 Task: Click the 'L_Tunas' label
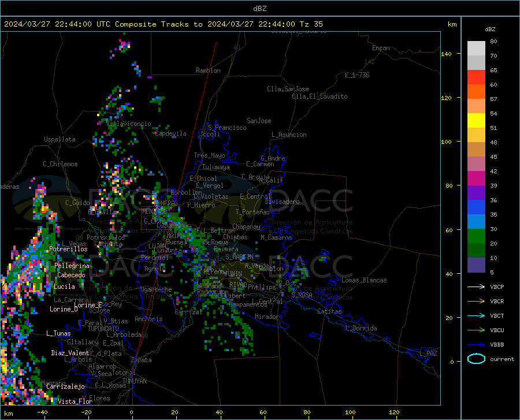pyautogui.click(x=58, y=333)
